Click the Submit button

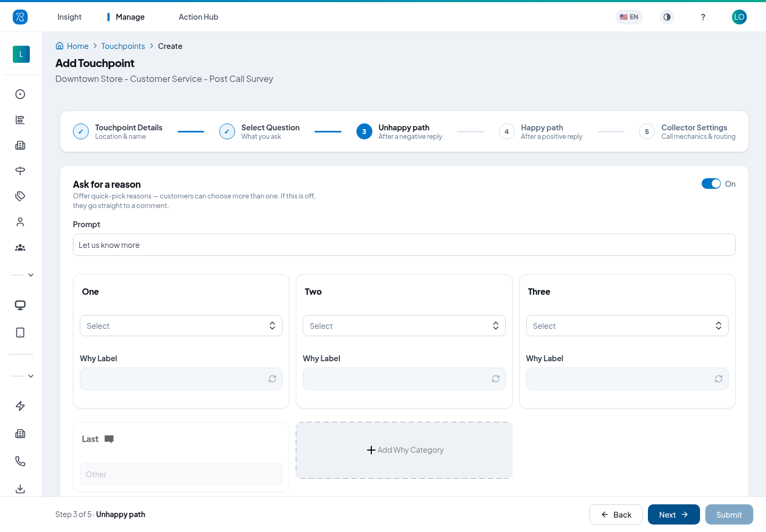tap(729, 514)
